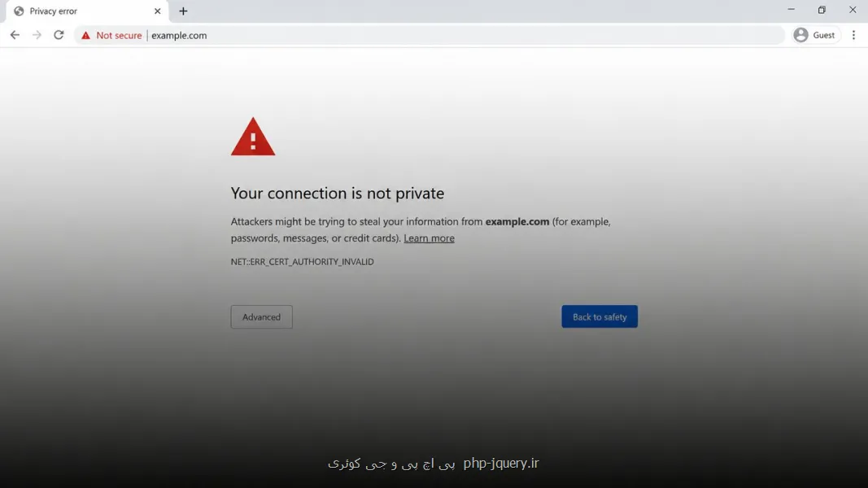This screenshot has height=488, width=868.
Task: Open the Learn more link
Action: coord(429,238)
